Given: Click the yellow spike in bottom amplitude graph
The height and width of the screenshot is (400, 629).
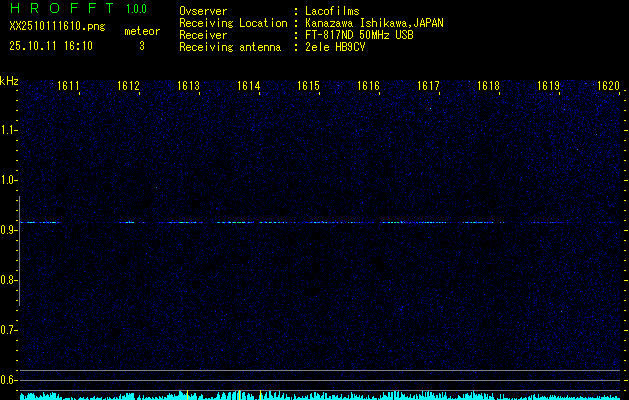Looking at the screenshot, I should (260, 395).
